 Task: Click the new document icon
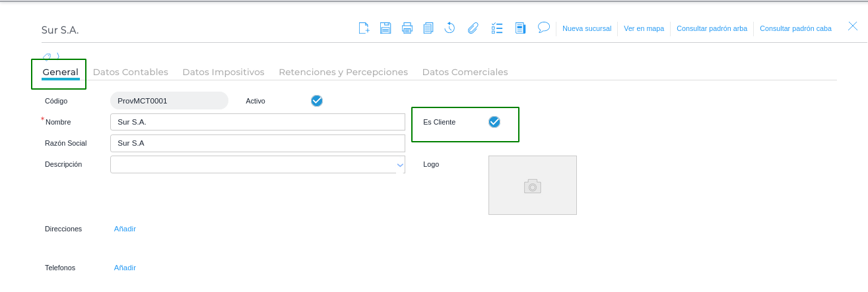364,28
